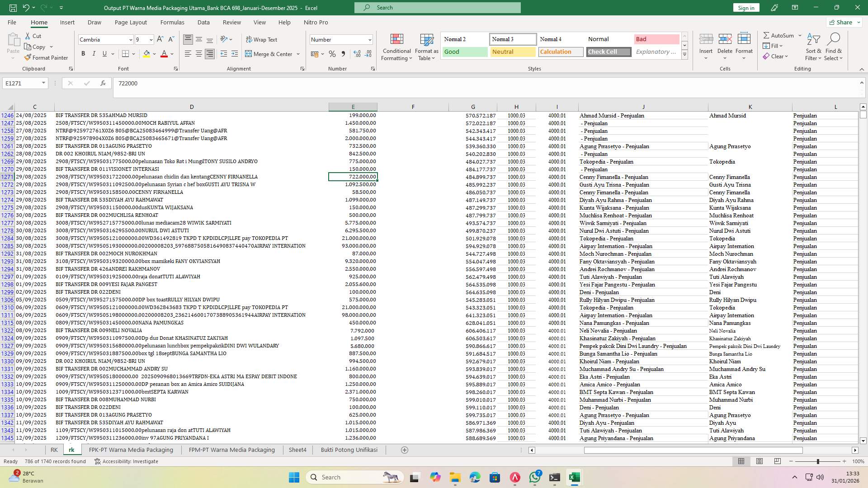The image size is (868, 488).
Task: Toggle underline formatting
Action: tap(104, 53)
